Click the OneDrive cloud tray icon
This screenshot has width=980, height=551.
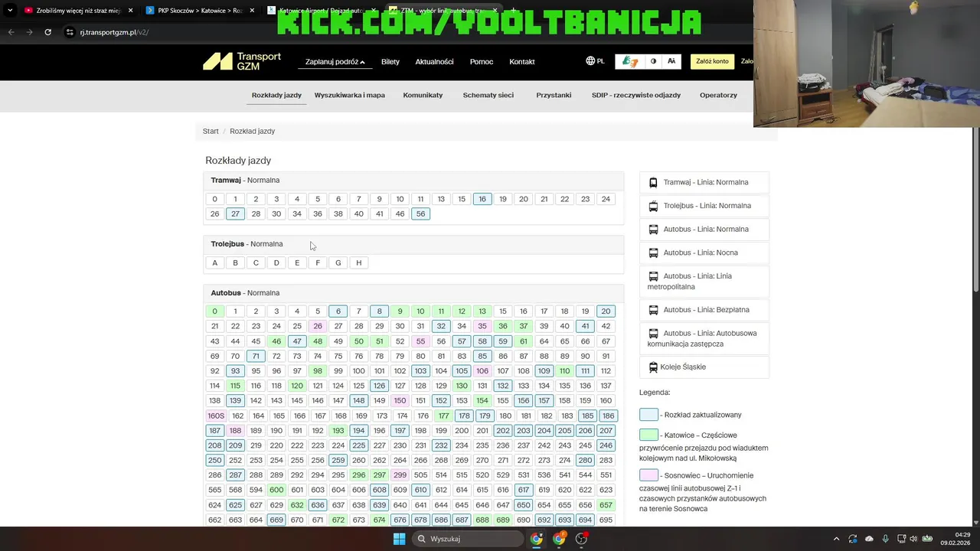[x=869, y=539]
